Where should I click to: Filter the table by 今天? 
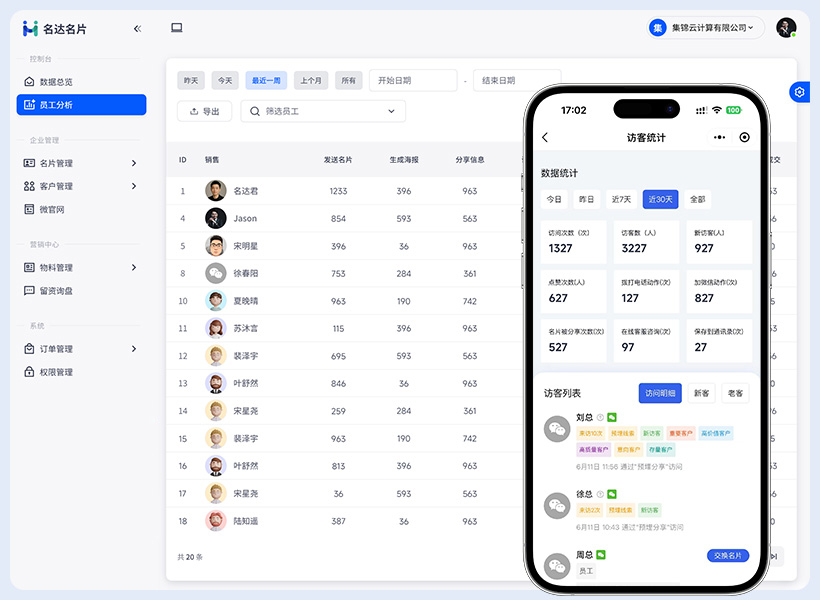coord(225,81)
